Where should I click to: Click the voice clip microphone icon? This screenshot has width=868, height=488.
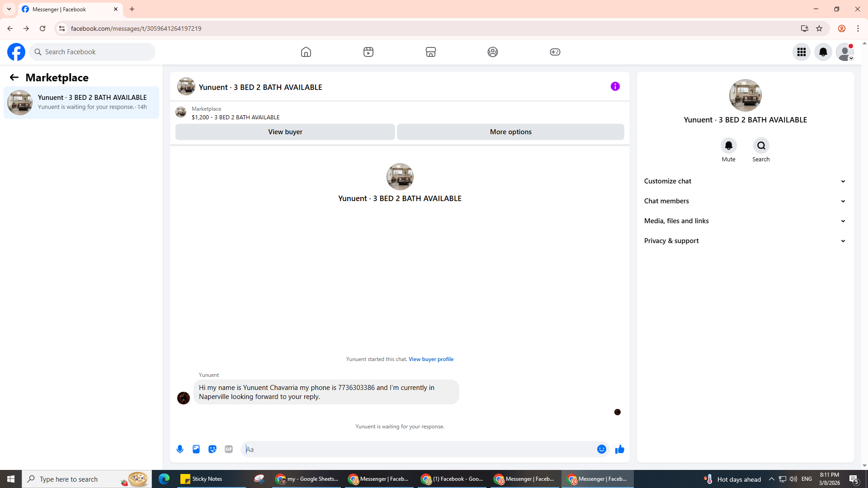(180, 449)
